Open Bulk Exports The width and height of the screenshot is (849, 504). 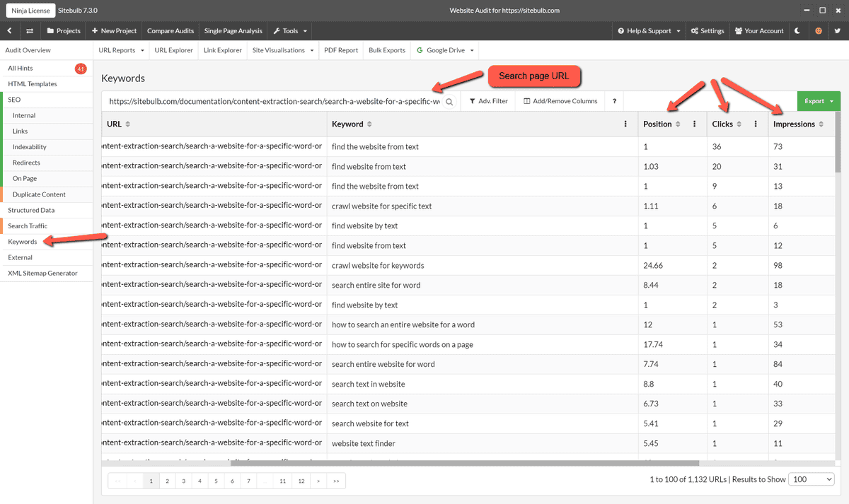click(x=387, y=50)
